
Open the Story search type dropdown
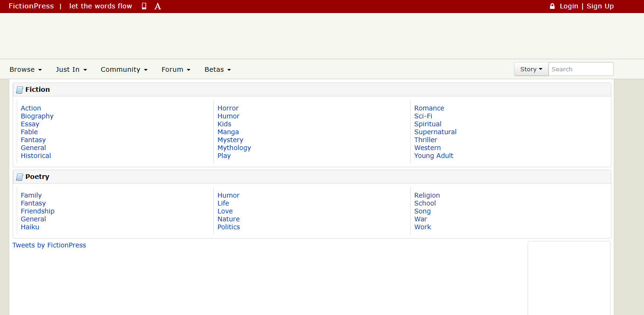pos(531,69)
